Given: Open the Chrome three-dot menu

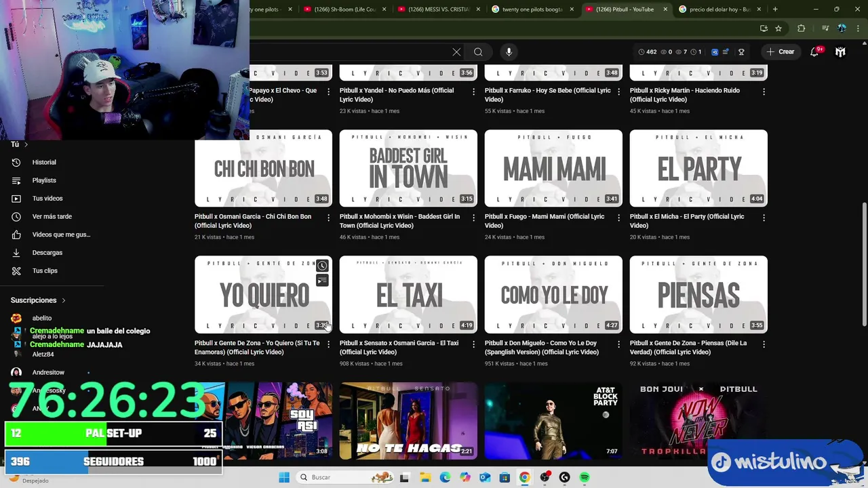Looking at the screenshot, I should (x=857, y=28).
